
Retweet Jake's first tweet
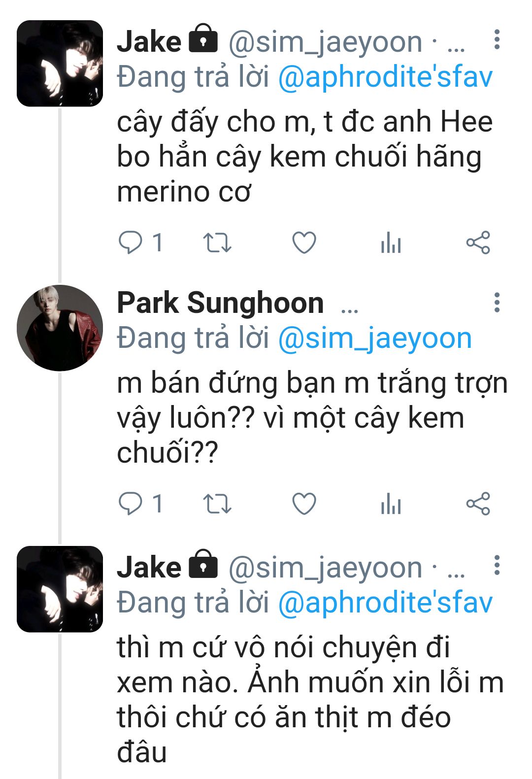(x=217, y=242)
